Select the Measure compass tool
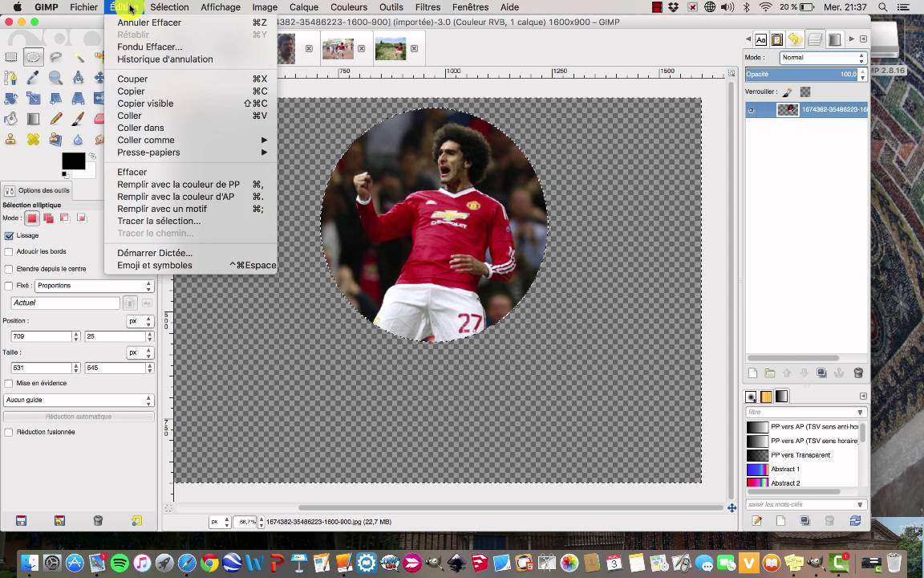924x578 pixels. coord(79,78)
